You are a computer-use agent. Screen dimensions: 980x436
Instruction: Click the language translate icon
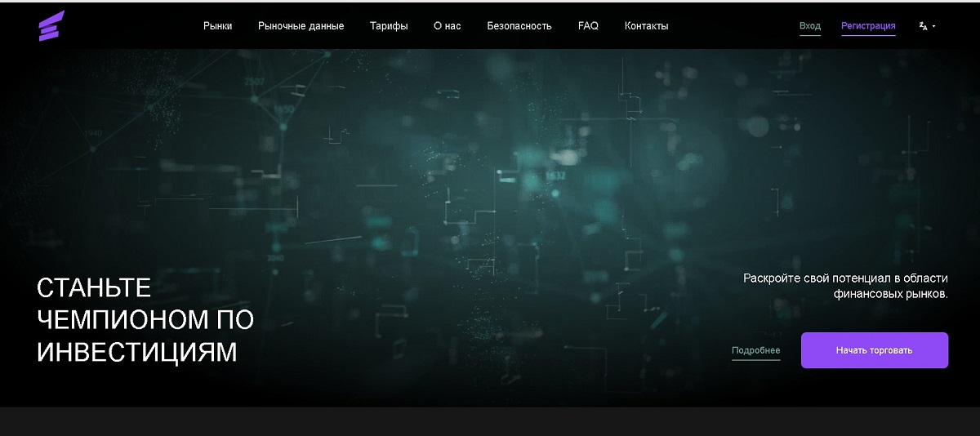923,26
